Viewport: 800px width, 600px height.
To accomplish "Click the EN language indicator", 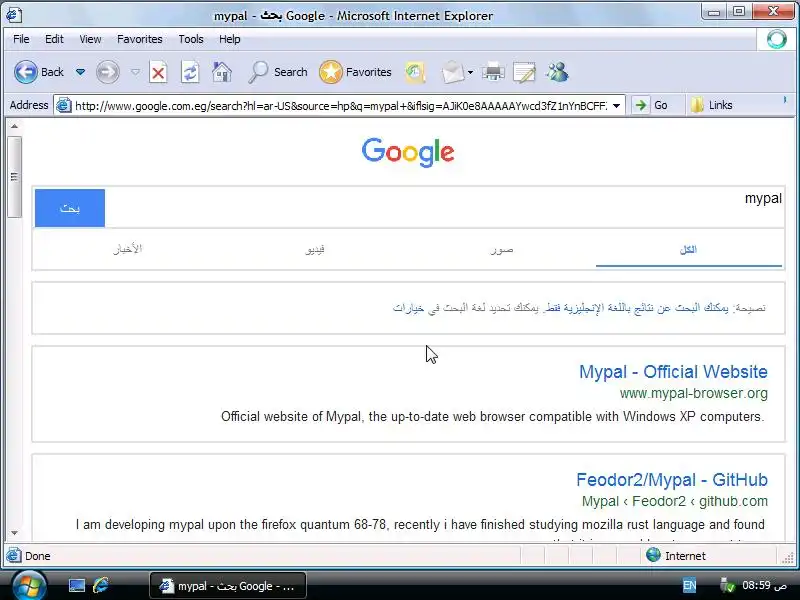I will click(689, 585).
